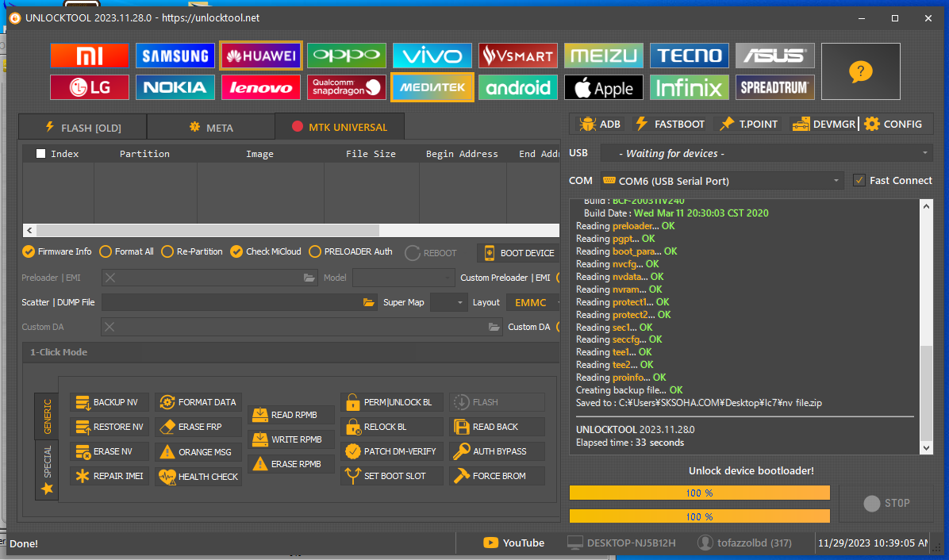The width and height of the screenshot is (949, 560).
Task: Click the Qualcomm Snapdragon brand icon
Action: pos(347,87)
